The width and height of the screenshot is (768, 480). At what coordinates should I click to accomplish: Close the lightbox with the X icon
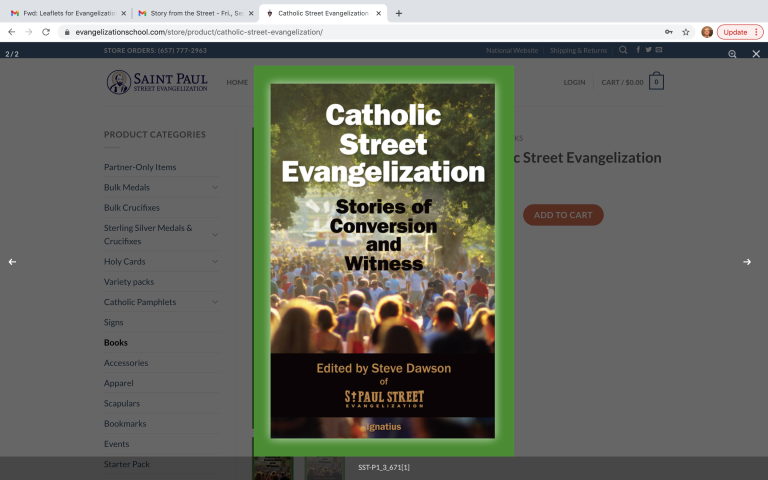[756, 54]
